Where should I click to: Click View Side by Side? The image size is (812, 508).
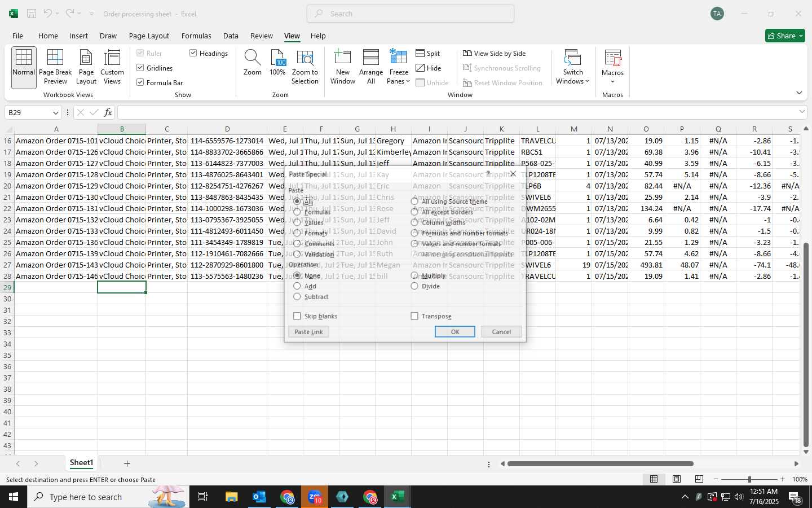(495, 53)
